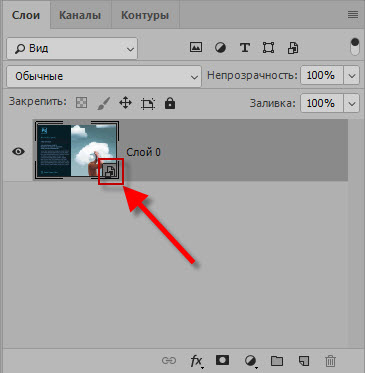This screenshot has width=365, height=373.
Task: Create a new layer group folder
Action: click(x=277, y=361)
